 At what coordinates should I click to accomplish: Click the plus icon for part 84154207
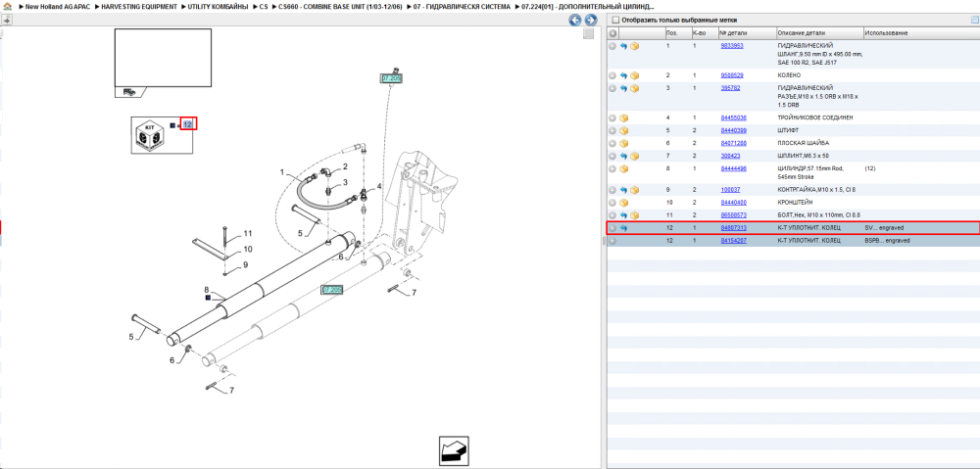coord(612,241)
